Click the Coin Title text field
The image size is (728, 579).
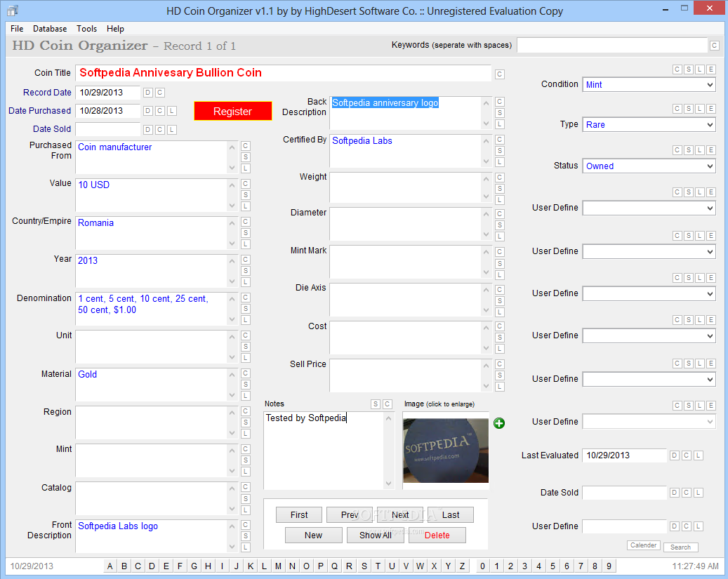click(x=284, y=73)
